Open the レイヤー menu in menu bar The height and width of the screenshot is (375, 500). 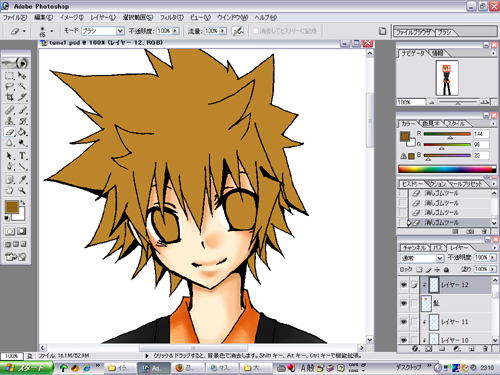pos(103,18)
